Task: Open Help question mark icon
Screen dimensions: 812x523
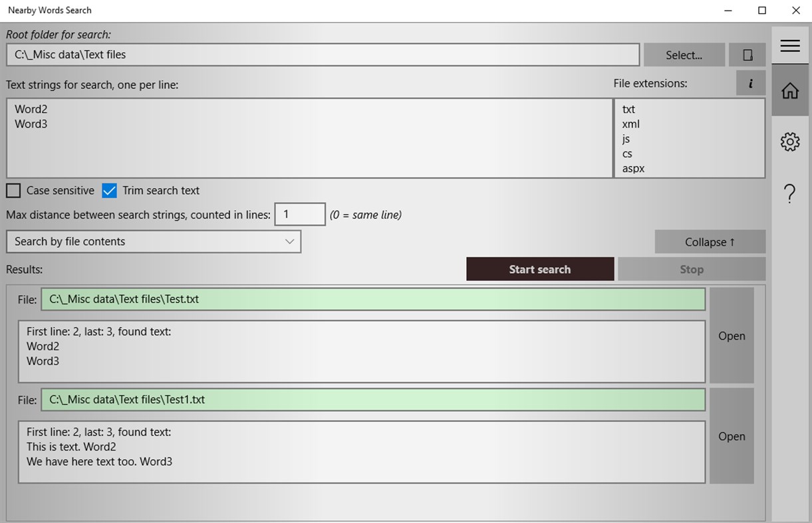Action: pos(790,193)
